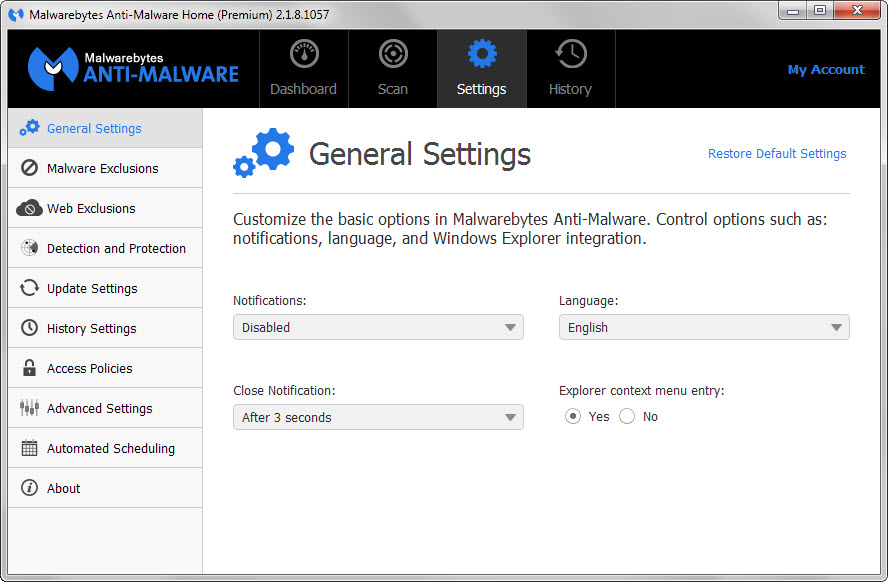Viewport: 888px width, 582px height.
Task: Click the Advanced Settings sliders icon
Action: point(29,408)
